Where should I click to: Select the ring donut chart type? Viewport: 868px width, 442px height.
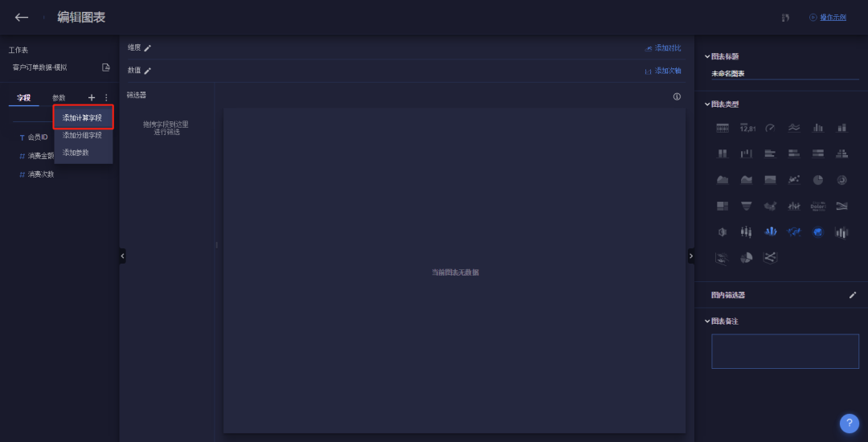[841, 180]
